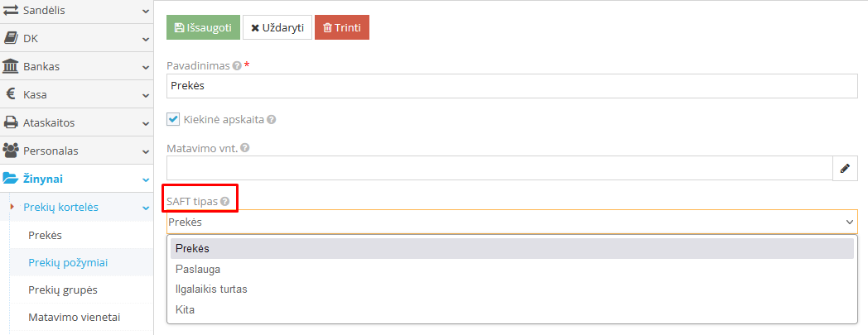Open the SAFT tipas dropdown
Viewport: 868px width, 335px height.
point(512,222)
